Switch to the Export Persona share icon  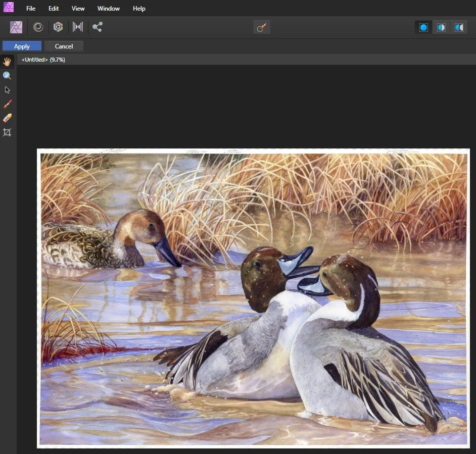point(98,27)
